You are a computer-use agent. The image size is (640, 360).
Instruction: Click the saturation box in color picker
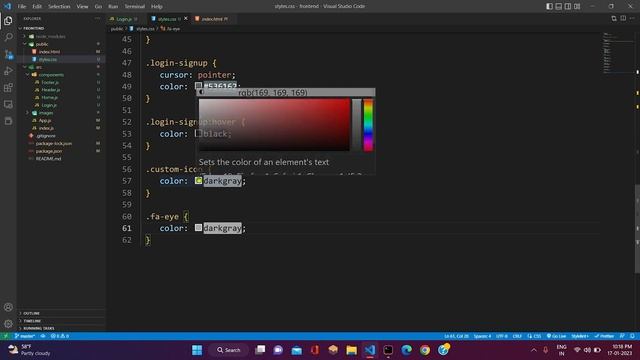(274, 125)
